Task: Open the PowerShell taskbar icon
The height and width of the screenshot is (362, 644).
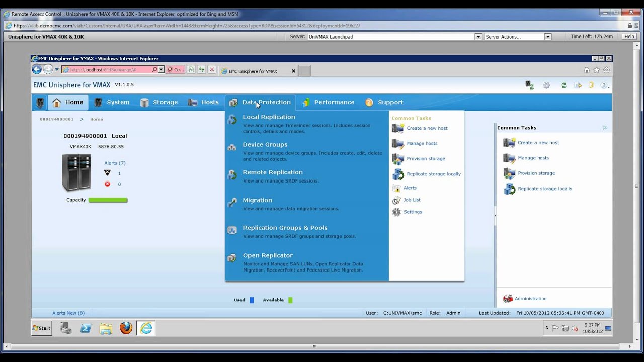Action: tap(86, 328)
